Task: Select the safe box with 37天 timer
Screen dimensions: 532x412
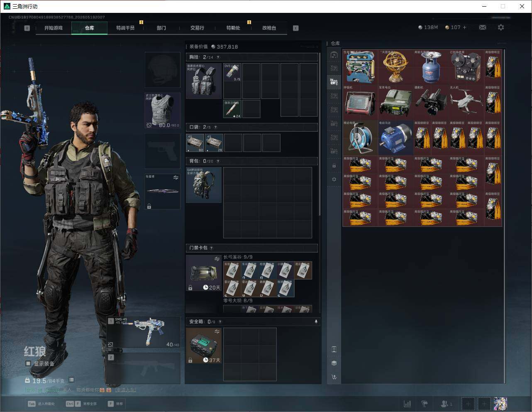Action: tap(204, 346)
